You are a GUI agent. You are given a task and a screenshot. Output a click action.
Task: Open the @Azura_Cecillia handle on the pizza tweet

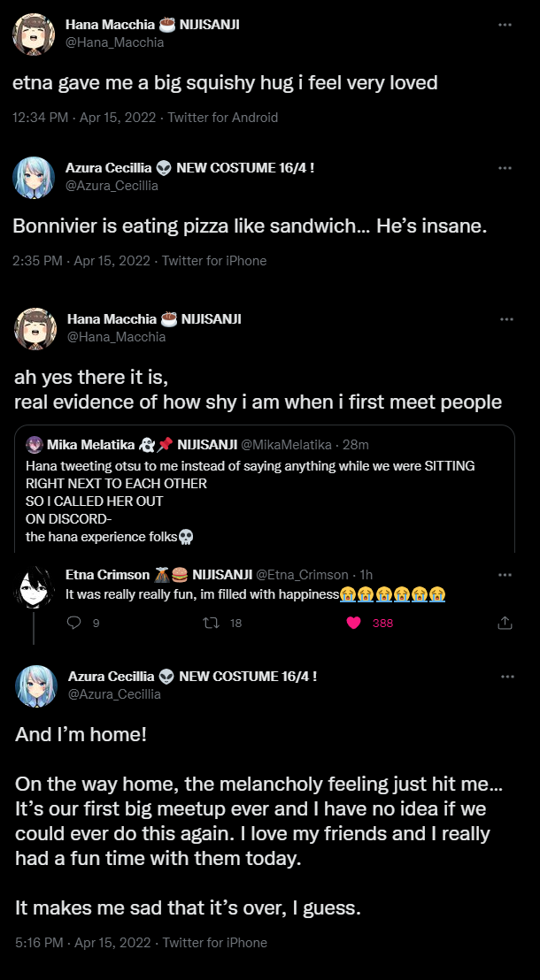(112, 186)
